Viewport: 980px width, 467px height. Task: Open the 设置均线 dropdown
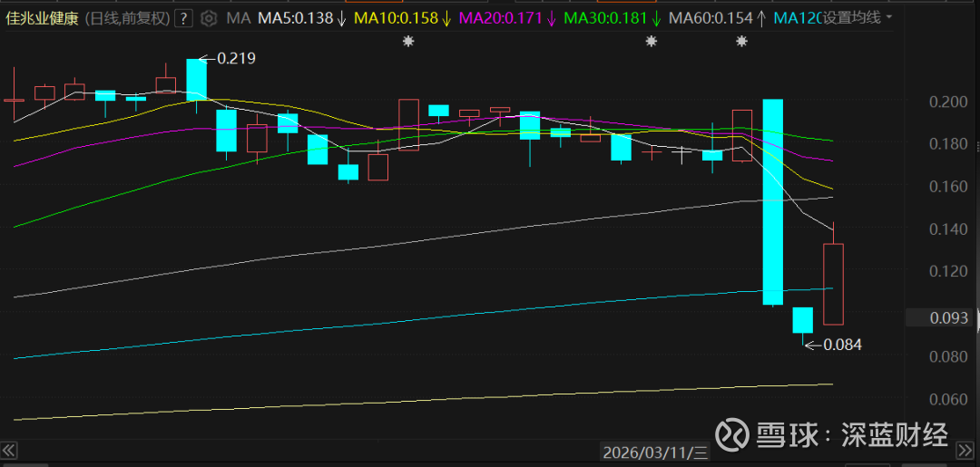pyautogui.click(x=857, y=17)
